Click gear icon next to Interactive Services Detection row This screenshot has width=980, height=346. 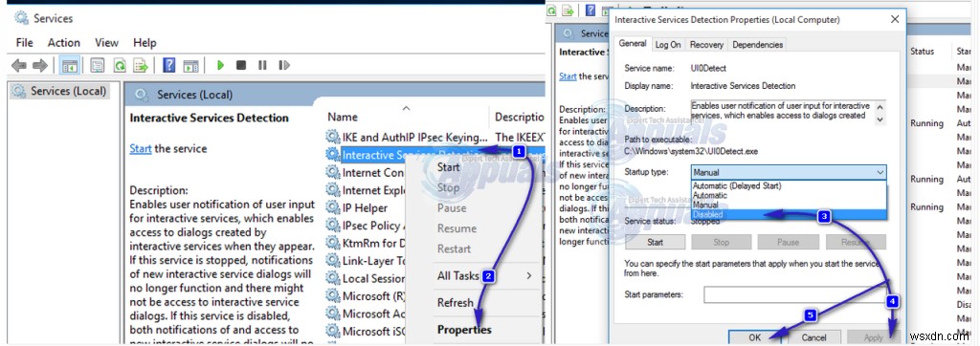click(x=332, y=154)
